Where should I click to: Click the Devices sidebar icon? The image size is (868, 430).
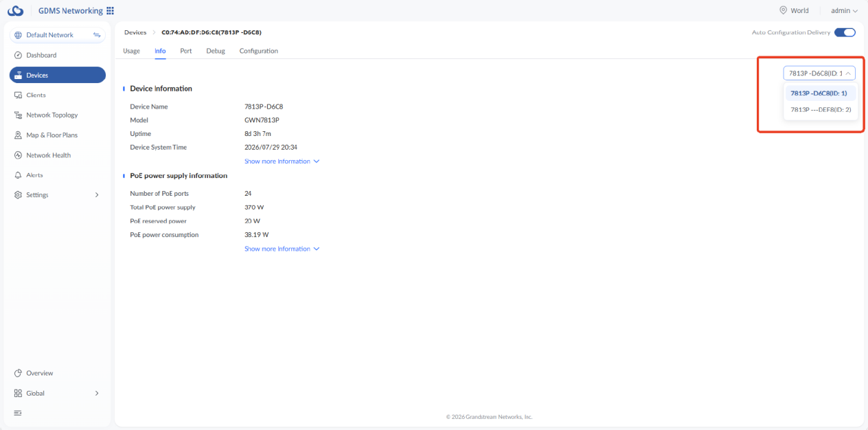click(x=19, y=75)
